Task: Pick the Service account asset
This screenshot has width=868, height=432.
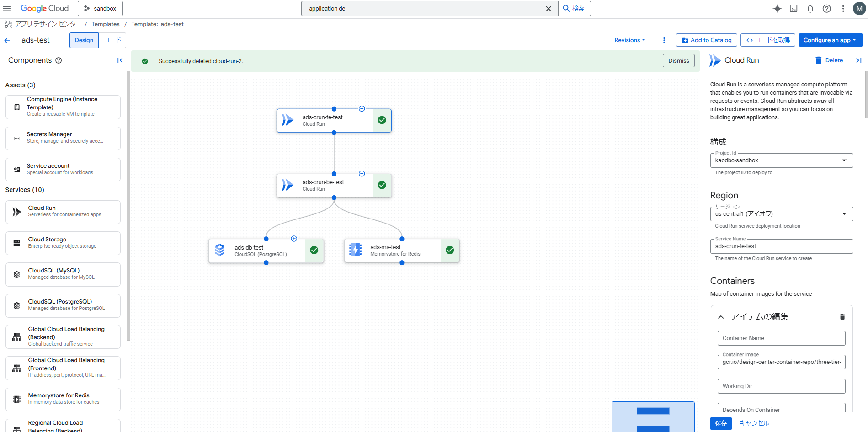Action: (x=63, y=170)
